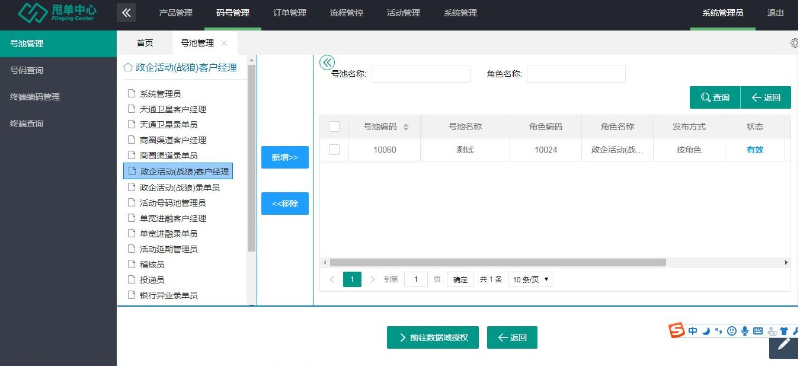Click the tree scrollbar up arrow
Viewport: 798px width, 366px height.
(251, 61)
